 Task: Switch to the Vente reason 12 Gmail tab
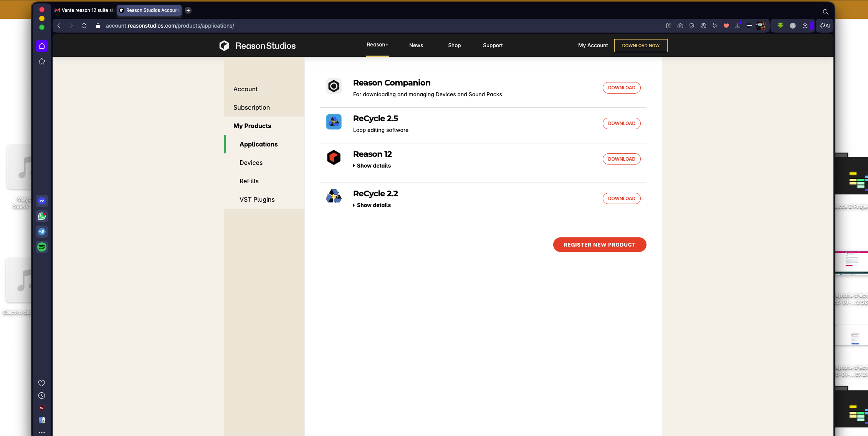[84, 10]
